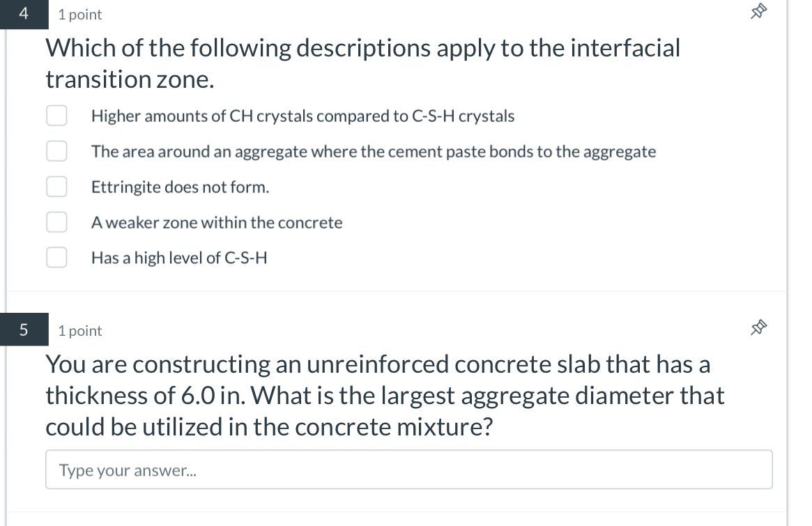812x526 pixels.
Task: Click the pushpin icon near top right
Action: pyautogui.click(x=758, y=11)
